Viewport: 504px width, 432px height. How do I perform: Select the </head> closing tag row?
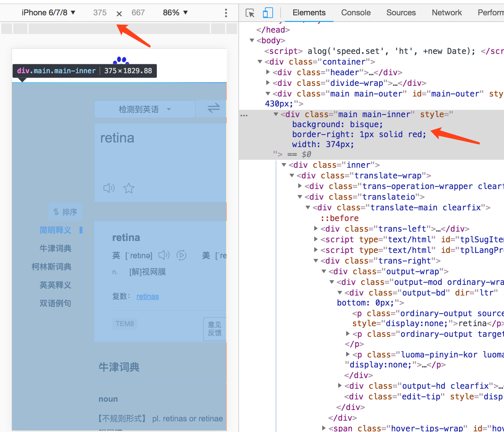tap(273, 30)
